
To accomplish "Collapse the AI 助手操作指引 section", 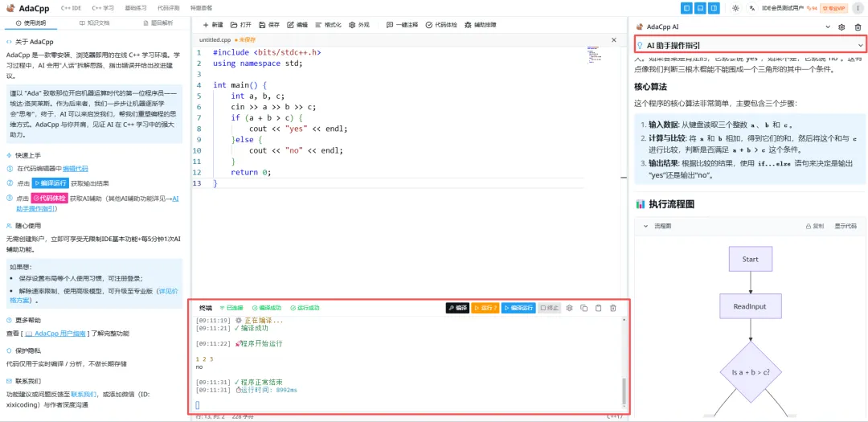I will [750, 45].
